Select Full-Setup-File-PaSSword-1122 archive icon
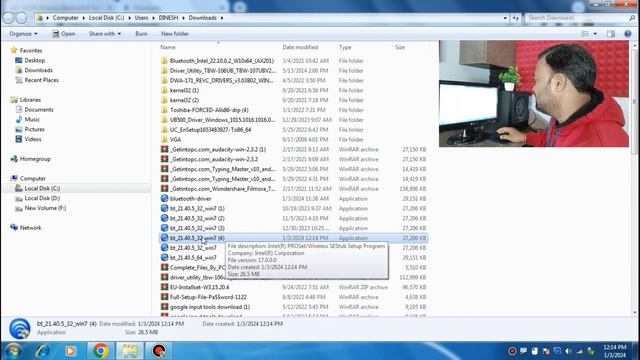 pos(164,297)
